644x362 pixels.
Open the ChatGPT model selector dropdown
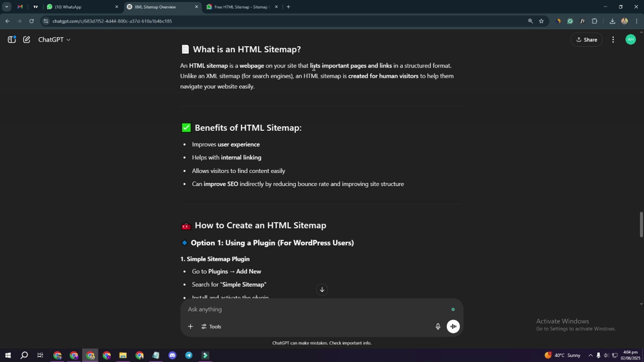pyautogui.click(x=54, y=40)
